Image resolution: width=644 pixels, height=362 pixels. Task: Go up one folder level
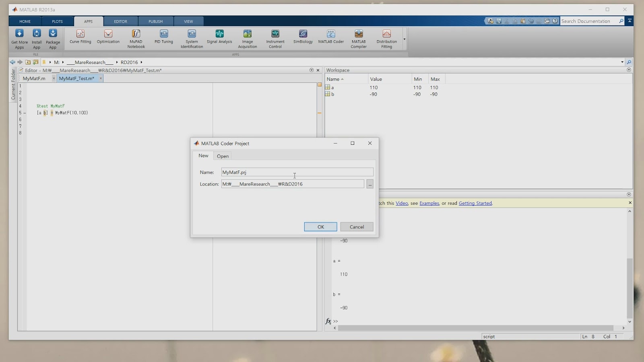click(28, 62)
